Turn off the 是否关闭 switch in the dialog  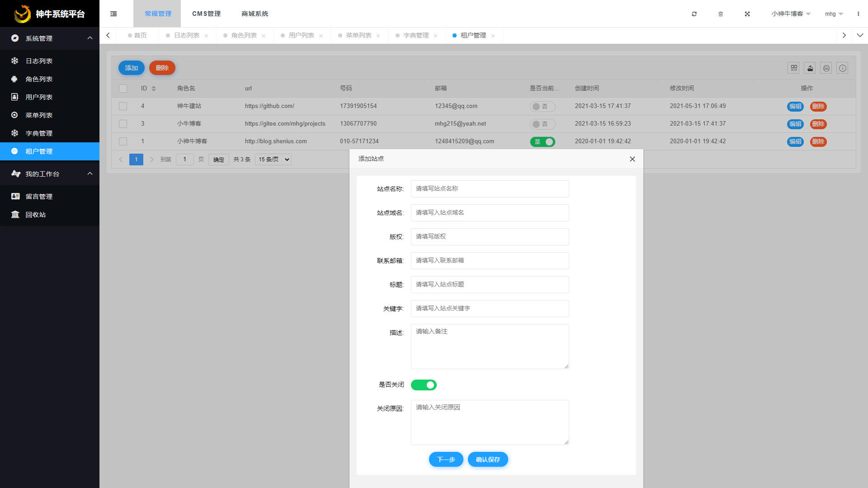424,385
